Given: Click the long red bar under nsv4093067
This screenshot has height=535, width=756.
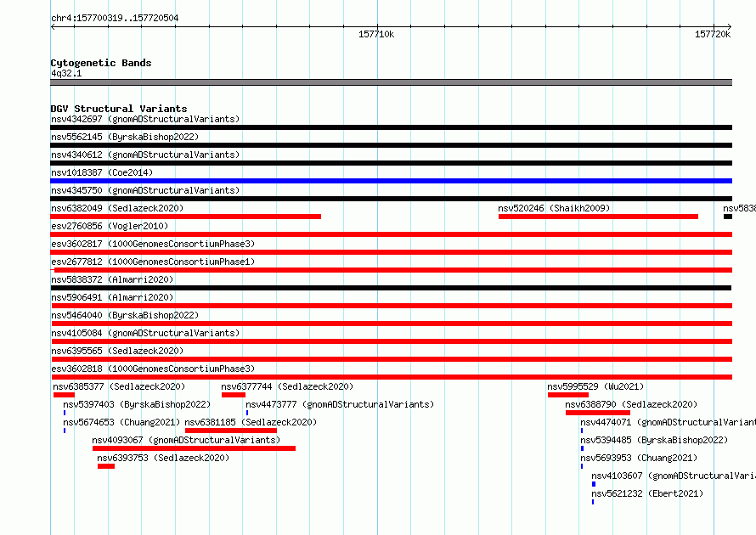Looking at the screenshot, I should pos(194,448).
